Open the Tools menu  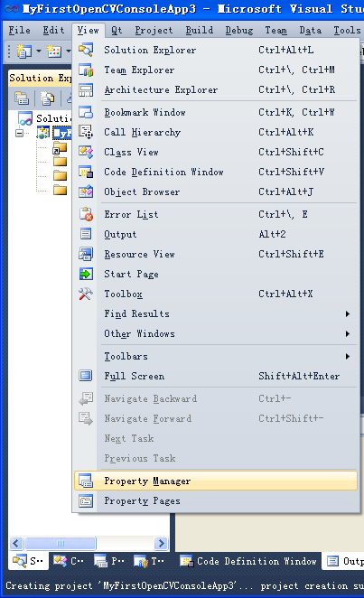(347, 30)
